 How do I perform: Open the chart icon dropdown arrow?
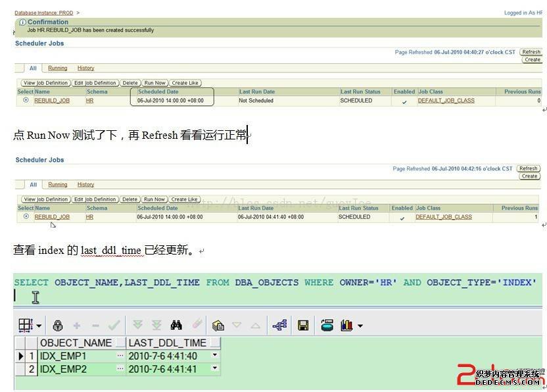(360, 326)
